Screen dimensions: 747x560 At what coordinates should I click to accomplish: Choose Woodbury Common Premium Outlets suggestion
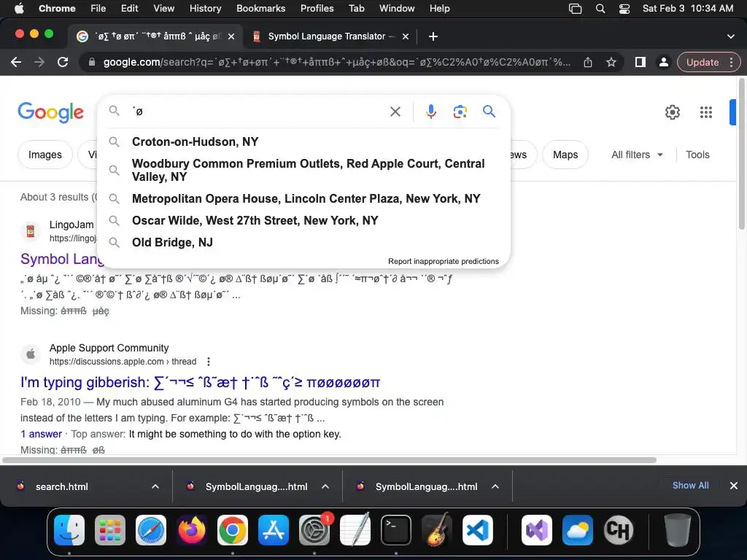pos(303,170)
